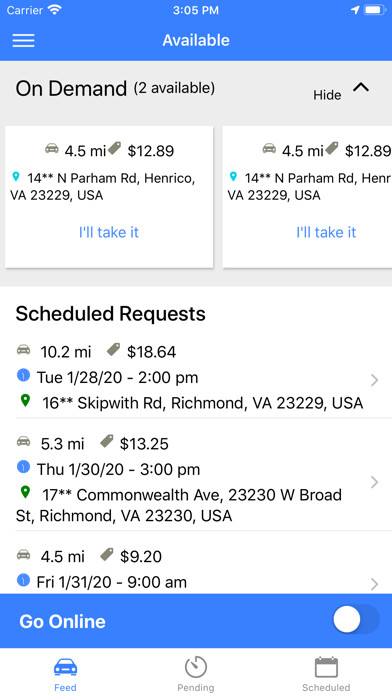Image resolution: width=392 pixels, height=696 pixels.
Task: Toggle the Go Online switch
Action: tap(356, 620)
